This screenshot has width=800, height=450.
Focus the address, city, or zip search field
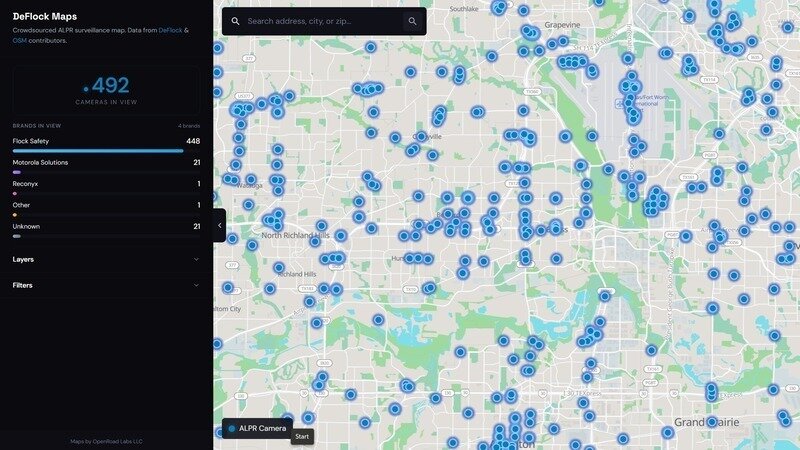point(324,21)
